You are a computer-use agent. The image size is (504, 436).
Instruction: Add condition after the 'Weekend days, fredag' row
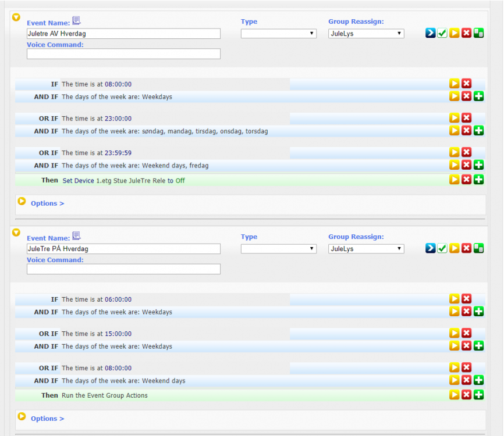(478, 166)
